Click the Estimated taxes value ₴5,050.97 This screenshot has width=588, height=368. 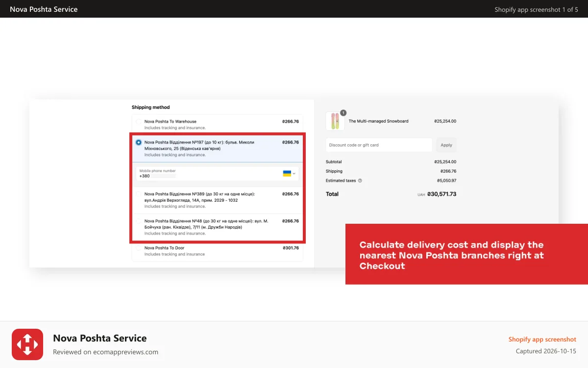pyautogui.click(x=446, y=181)
